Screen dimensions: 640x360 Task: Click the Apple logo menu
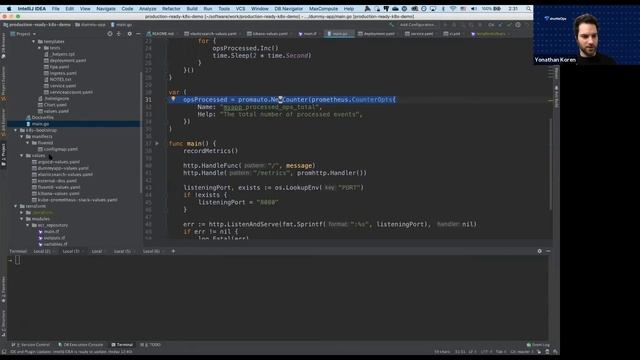click(x=9, y=9)
